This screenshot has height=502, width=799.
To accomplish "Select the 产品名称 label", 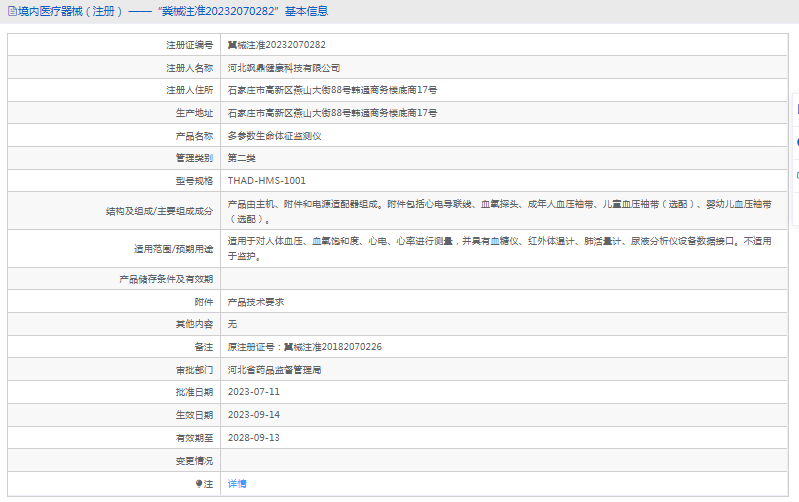I will click(x=194, y=136).
